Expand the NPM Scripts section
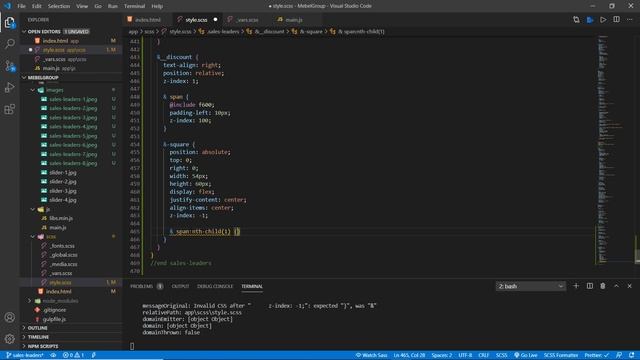The image size is (640, 360). (71, 346)
